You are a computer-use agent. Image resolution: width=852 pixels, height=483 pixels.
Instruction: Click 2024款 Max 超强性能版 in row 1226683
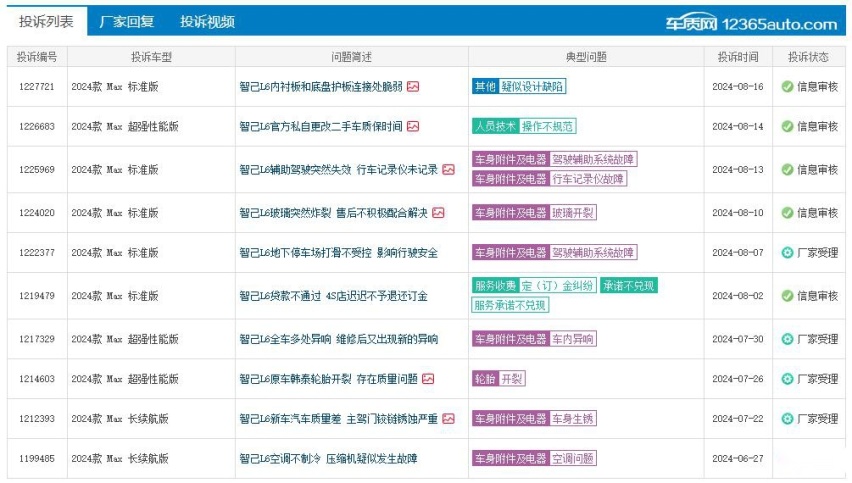pyautogui.click(x=125, y=126)
